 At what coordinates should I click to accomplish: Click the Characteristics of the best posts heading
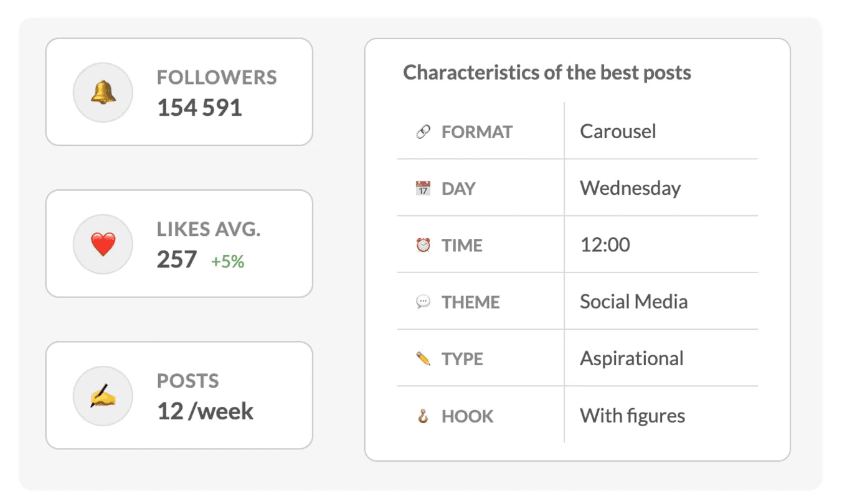(547, 73)
